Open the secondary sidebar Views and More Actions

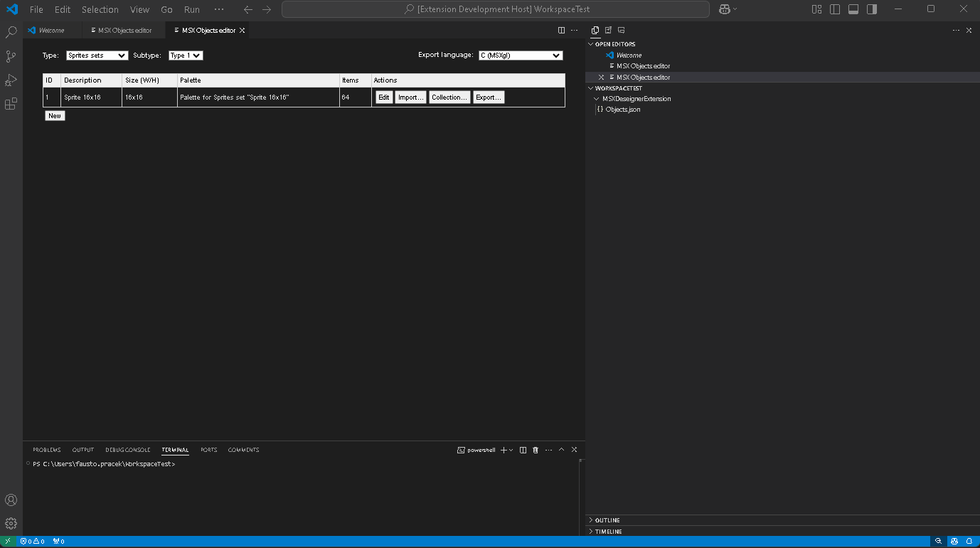point(957,31)
